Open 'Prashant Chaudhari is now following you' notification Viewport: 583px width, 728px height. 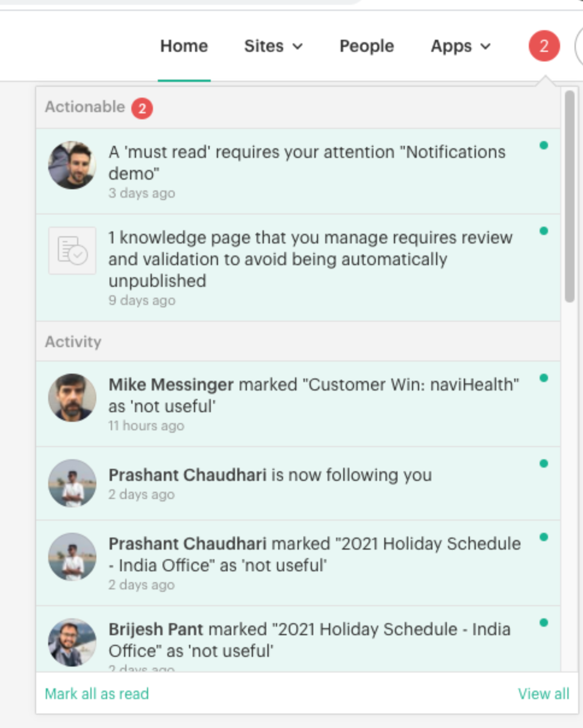(x=298, y=483)
